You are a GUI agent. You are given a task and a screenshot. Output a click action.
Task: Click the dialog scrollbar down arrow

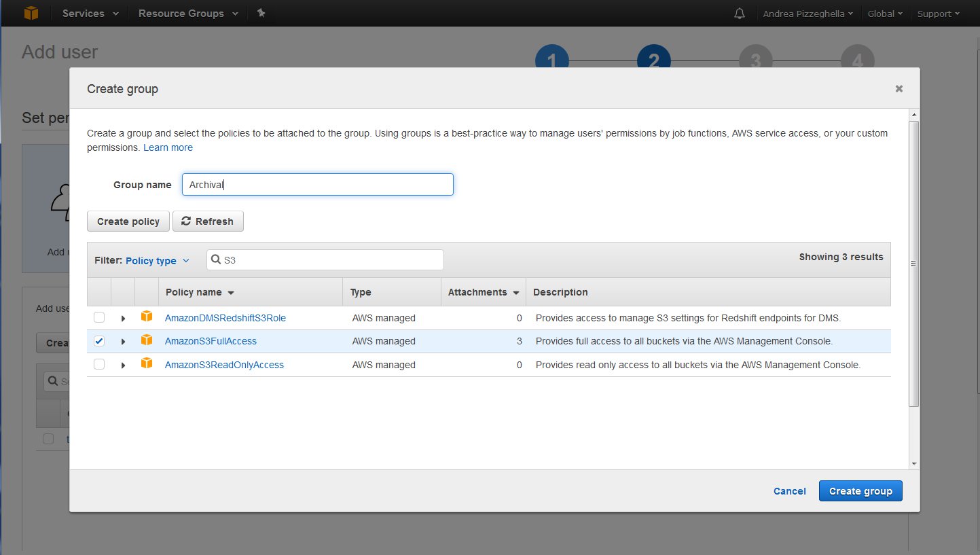click(914, 463)
